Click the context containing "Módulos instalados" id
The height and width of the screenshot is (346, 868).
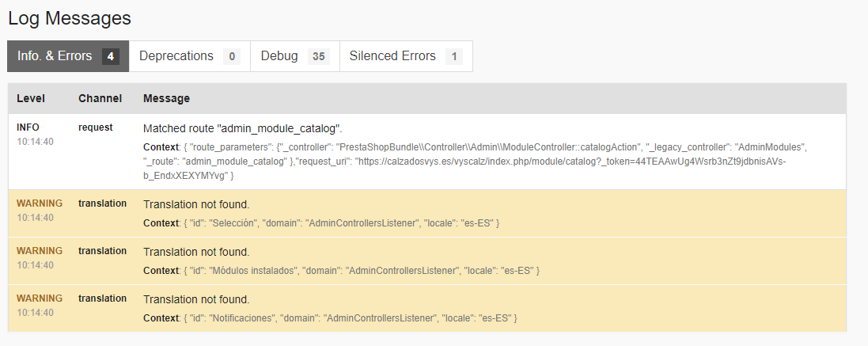[341, 271]
